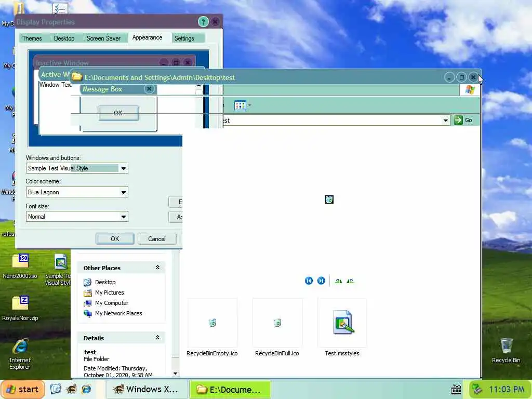
Task: Select the RecycleBinFull.ico thumbnail
Action: pos(277,323)
